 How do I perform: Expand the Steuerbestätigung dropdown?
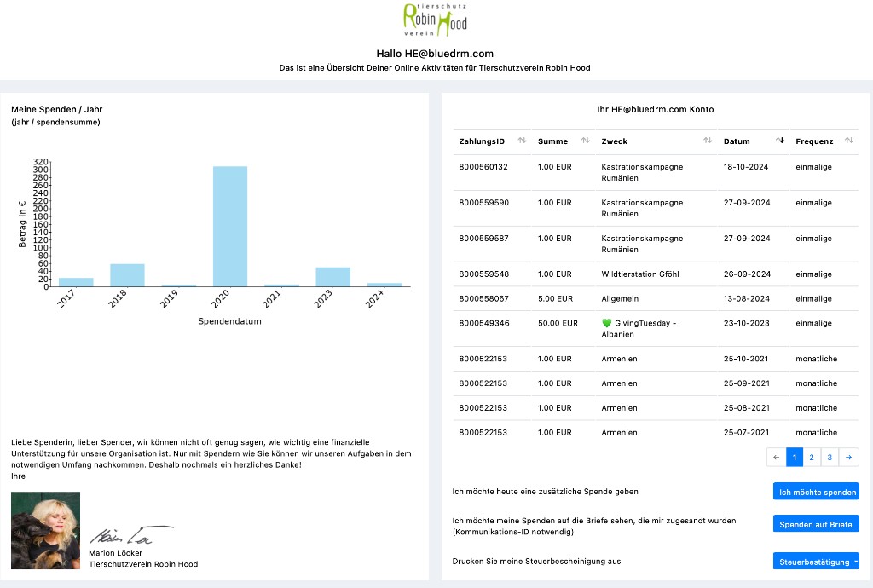816,562
